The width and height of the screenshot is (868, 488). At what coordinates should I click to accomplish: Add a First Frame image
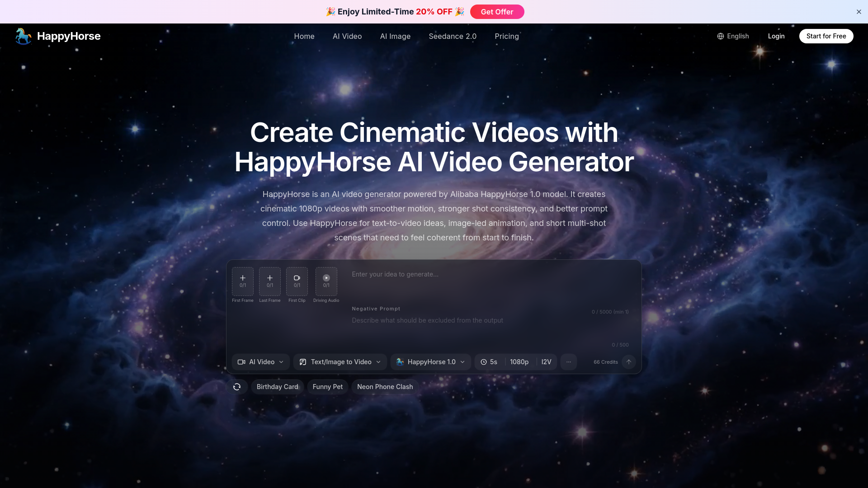(x=243, y=281)
